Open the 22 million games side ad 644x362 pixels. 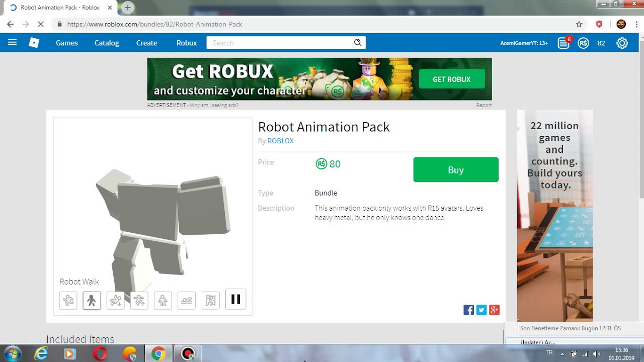click(x=555, y=216)
